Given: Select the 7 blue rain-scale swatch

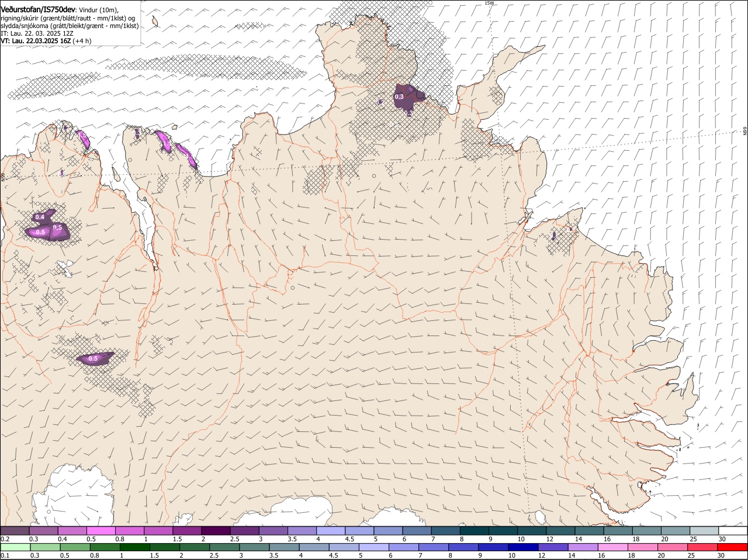Looking at the screenshot, I should (x=434, y=548).
